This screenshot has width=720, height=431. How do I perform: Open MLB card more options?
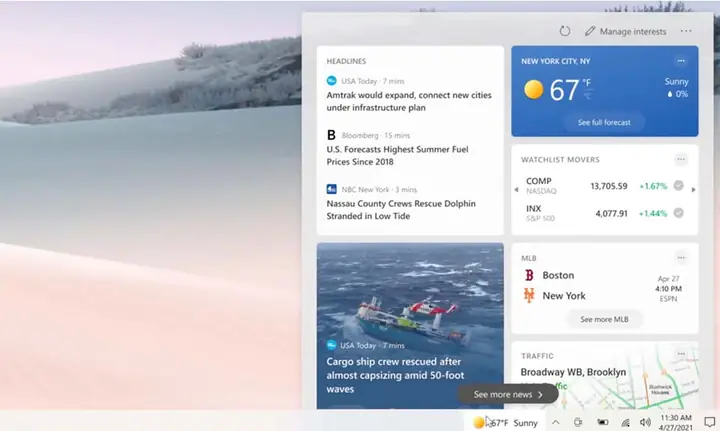click(681, 257)
